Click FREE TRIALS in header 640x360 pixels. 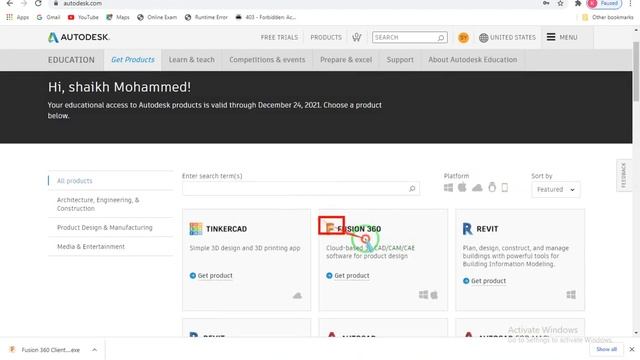tap(279, 38)
